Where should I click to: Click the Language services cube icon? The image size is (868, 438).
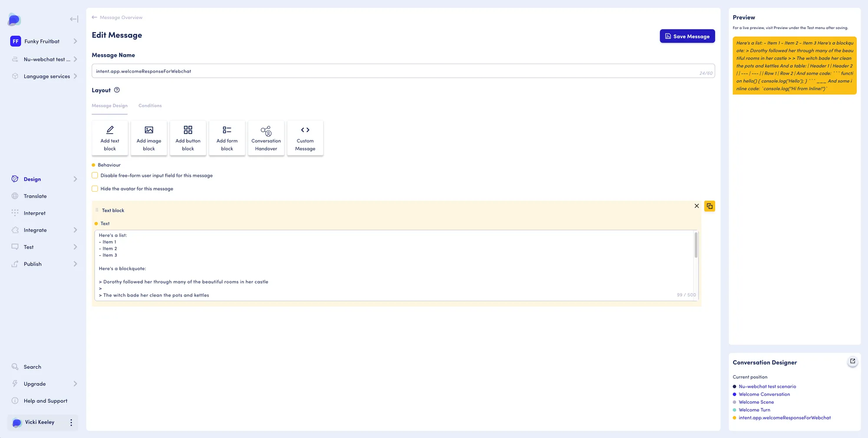coord(15,76)
